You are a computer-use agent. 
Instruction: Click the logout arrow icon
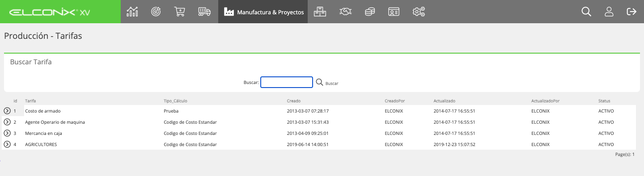[x=631, y=12]
